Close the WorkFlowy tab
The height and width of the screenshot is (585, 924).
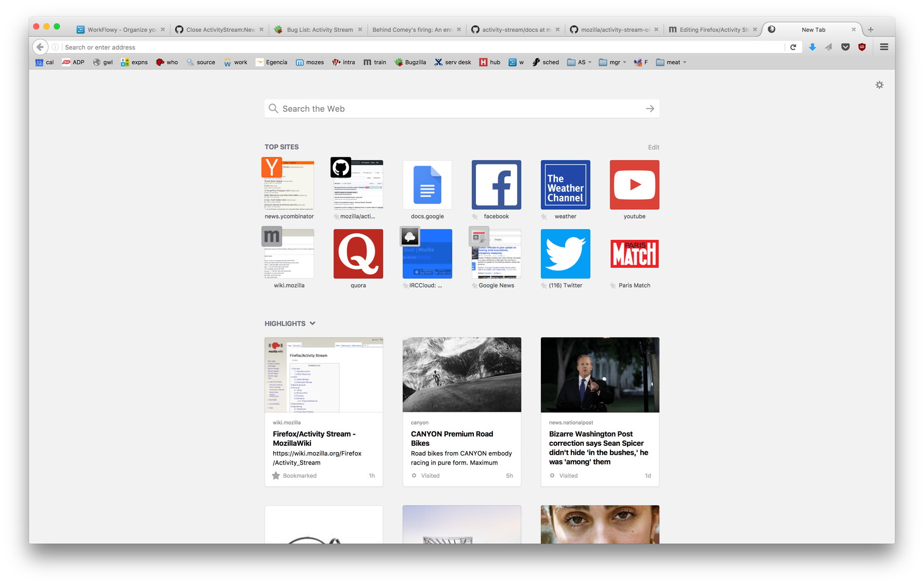click(162, 29)
